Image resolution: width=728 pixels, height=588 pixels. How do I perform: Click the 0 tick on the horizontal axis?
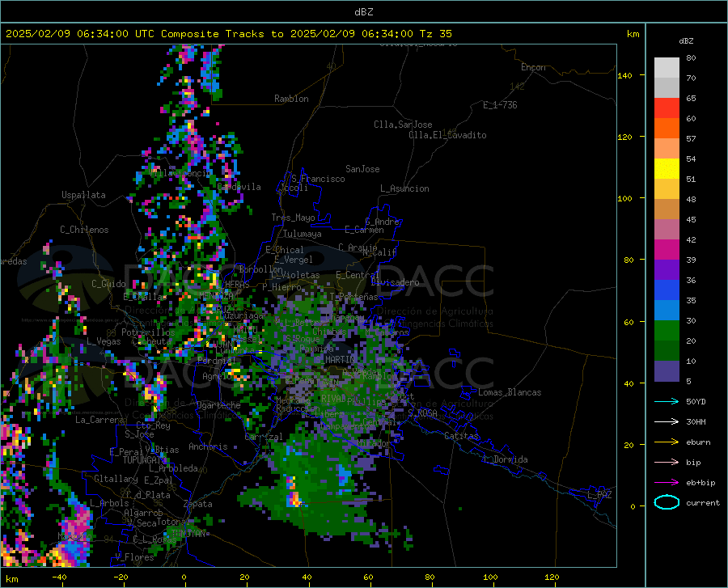[184, 577]
